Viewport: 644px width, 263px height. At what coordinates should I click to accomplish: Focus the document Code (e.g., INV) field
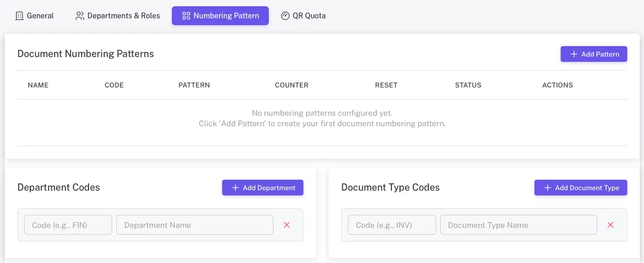[x=392, y=225]
